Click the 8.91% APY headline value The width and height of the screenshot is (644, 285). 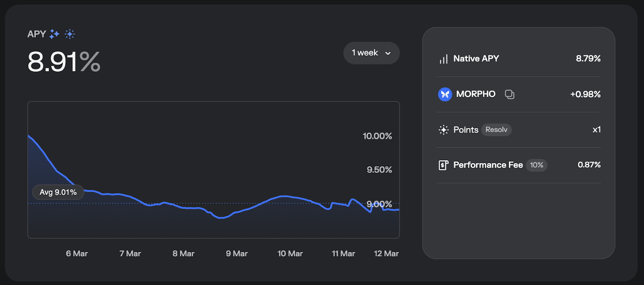click(x=64, y=62)
